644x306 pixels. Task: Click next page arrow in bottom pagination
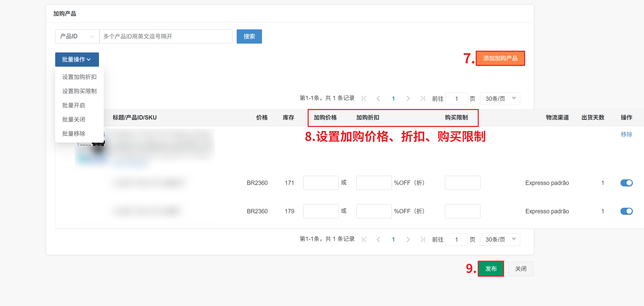[x=408, y=239]
